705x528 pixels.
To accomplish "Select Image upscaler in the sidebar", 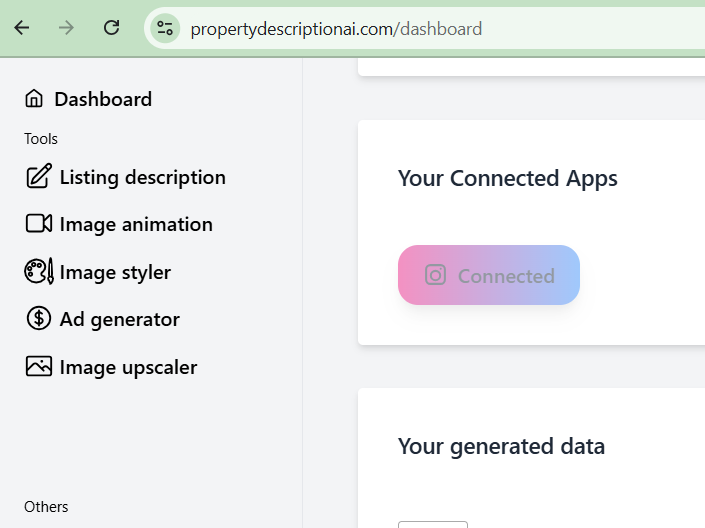I will click(128, 367).
